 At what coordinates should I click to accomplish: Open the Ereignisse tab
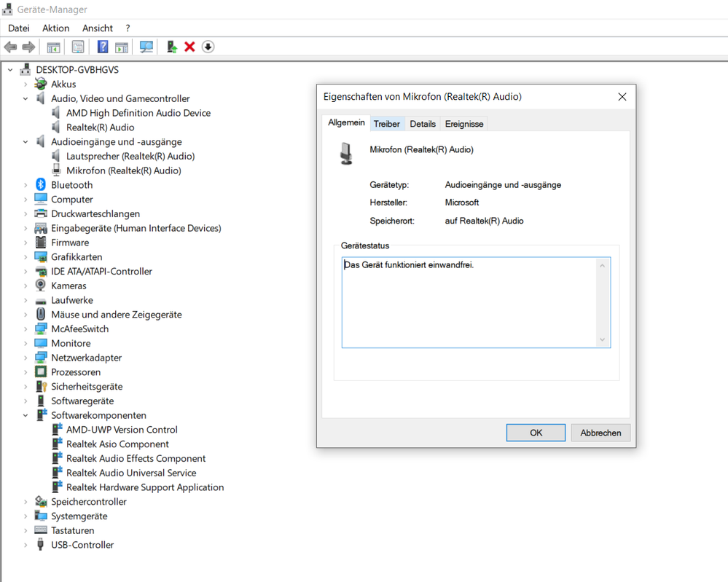tap(464, 124)
